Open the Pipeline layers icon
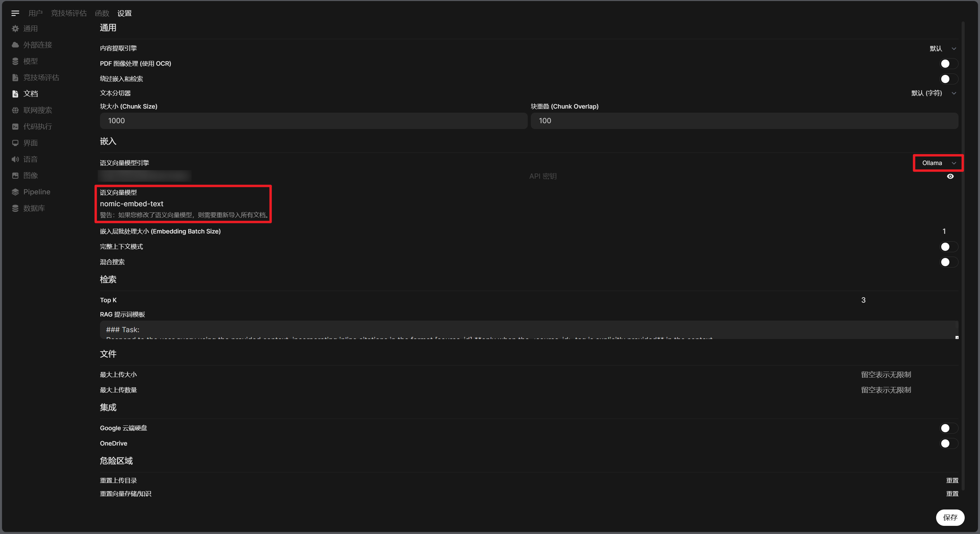Viewport: 980px width, 534px height. pos(15,192)
